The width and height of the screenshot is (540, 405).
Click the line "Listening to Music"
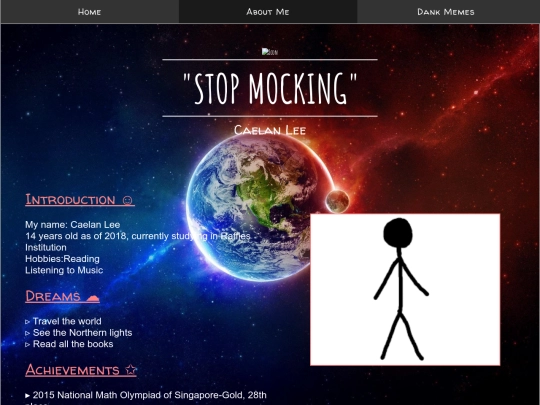tap(64, 270)
